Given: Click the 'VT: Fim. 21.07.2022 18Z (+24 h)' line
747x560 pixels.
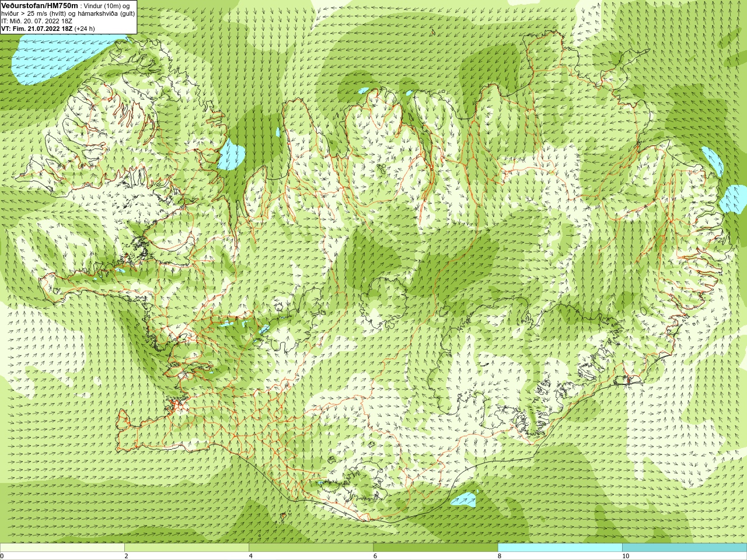Looking at the screenshot, I should pos(48,29).
